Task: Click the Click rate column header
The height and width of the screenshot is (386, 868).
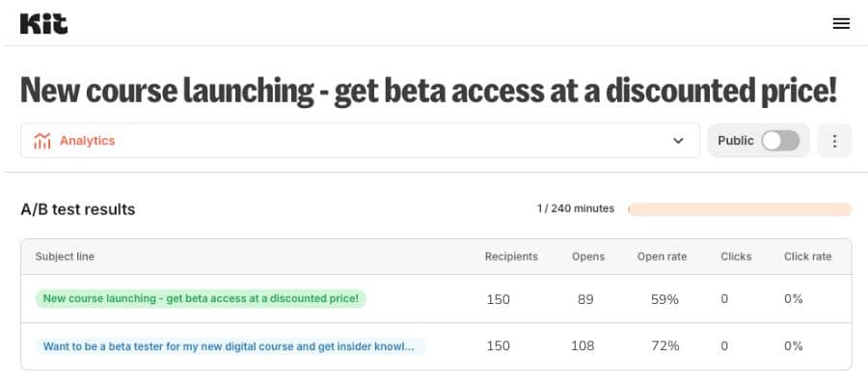Action: pyautogui.click(x=807, y=257)
